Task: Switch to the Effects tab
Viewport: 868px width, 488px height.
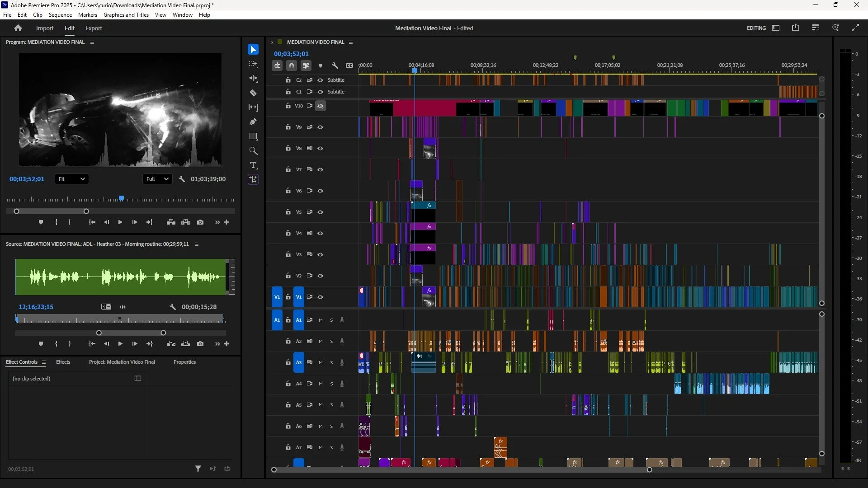Action: (63, 362)
